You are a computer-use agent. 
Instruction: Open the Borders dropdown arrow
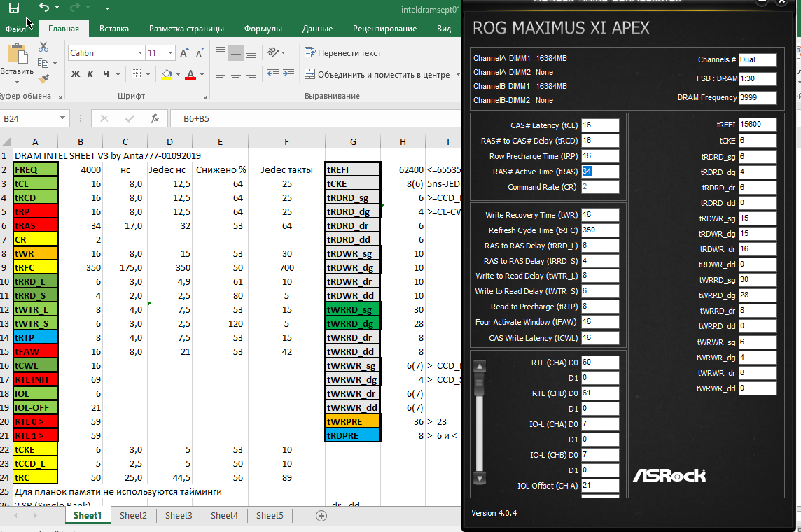(148, 74)
